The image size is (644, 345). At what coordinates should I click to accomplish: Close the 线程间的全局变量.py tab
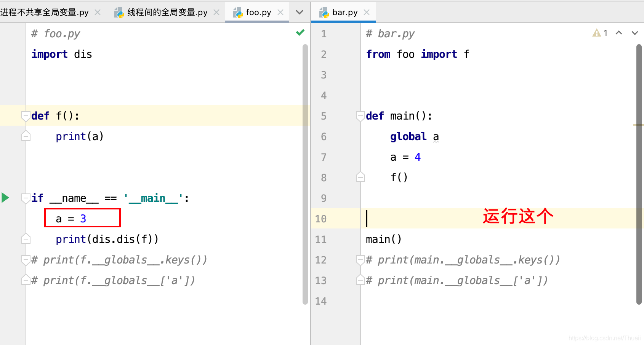coord(216,12)
